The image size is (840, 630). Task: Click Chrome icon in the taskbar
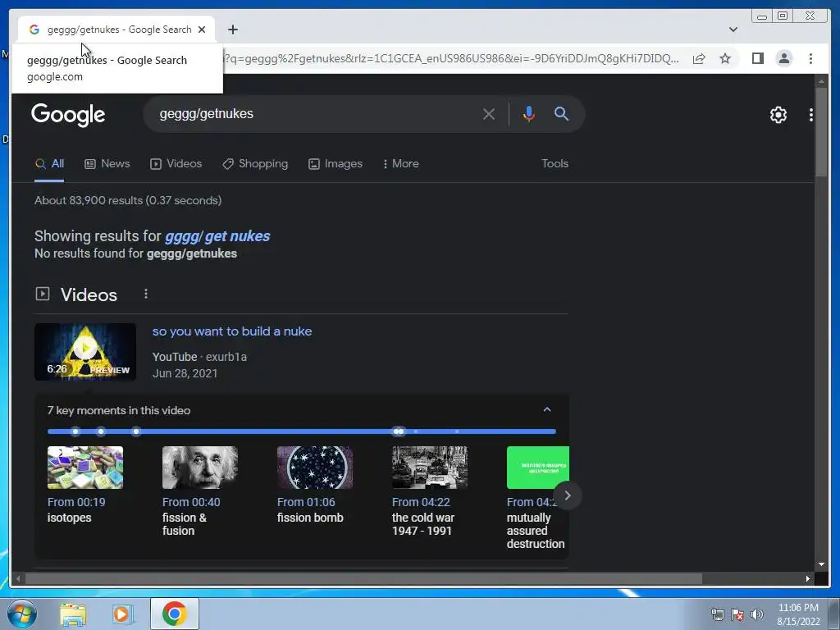click(x=175, y=614)
